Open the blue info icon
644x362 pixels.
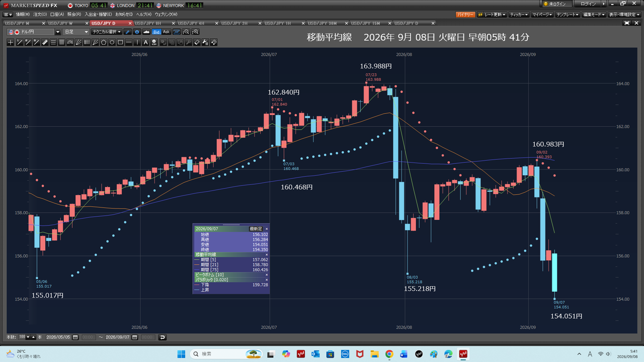click(x=137, y=32)
